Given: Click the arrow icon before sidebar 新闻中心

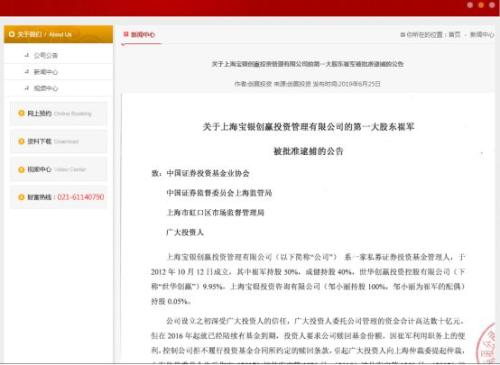Looking at the screenshot, I should pyautogui.click(x=27, y=72).
